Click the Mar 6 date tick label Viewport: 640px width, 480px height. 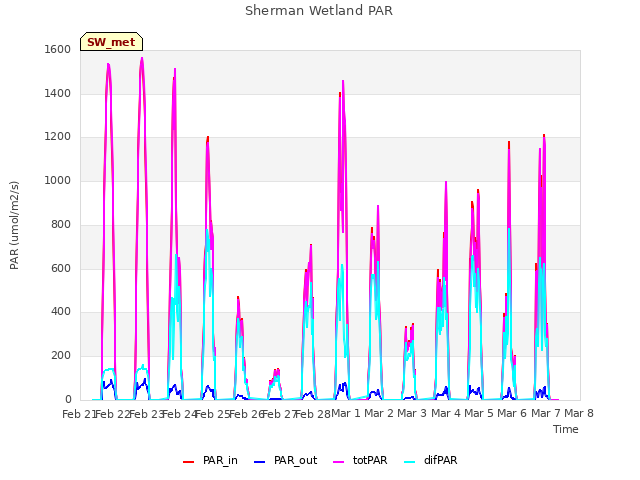point(512,413)
